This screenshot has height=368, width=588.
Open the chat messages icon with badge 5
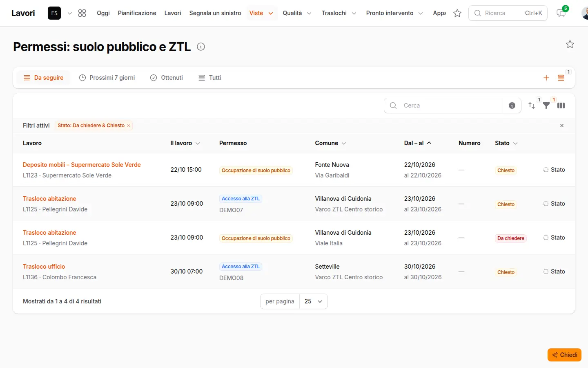click(x=561, y=13)
